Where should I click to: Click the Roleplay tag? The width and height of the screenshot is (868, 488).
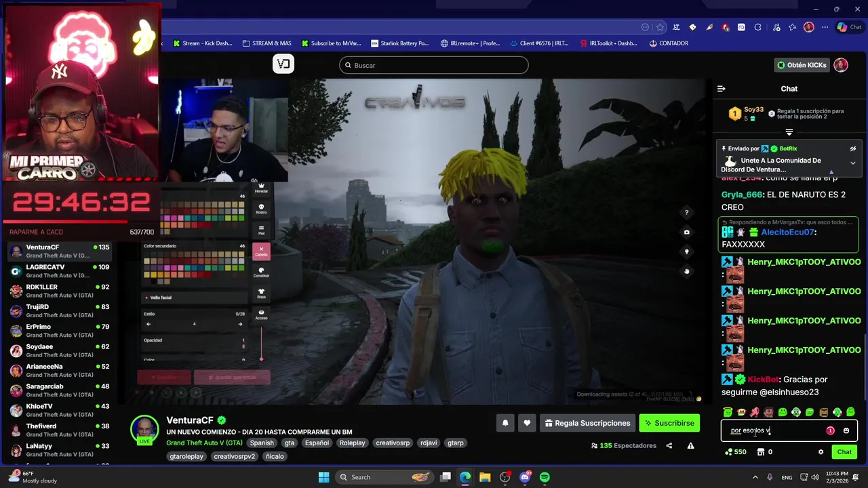[x=352, y=443]
